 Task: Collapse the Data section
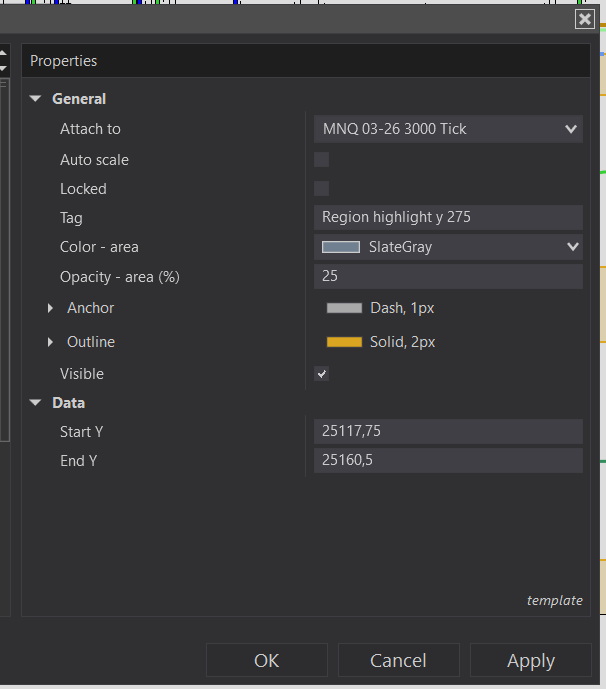[36, 403]
